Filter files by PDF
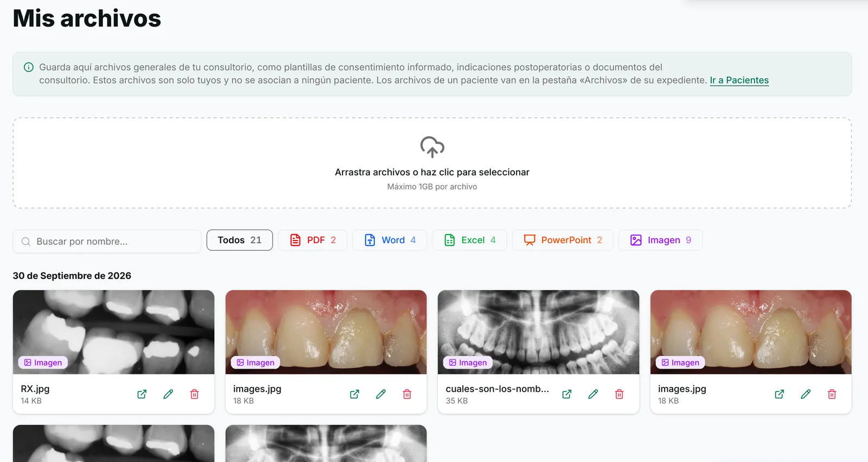868x462 pixels. point(312,240)
